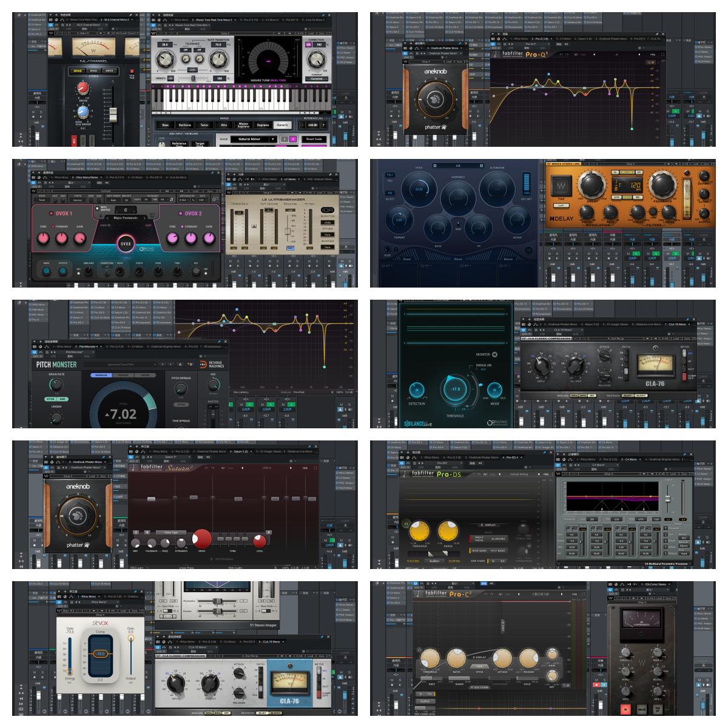Click the Organic Community logo on Sibilance Live
This screenshot has height=728, width=728.
pyautogui.click(x=497, y=423)
